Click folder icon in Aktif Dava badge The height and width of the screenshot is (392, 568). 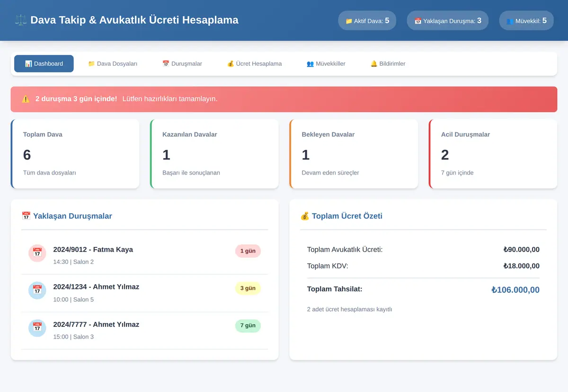pos(349,21)
